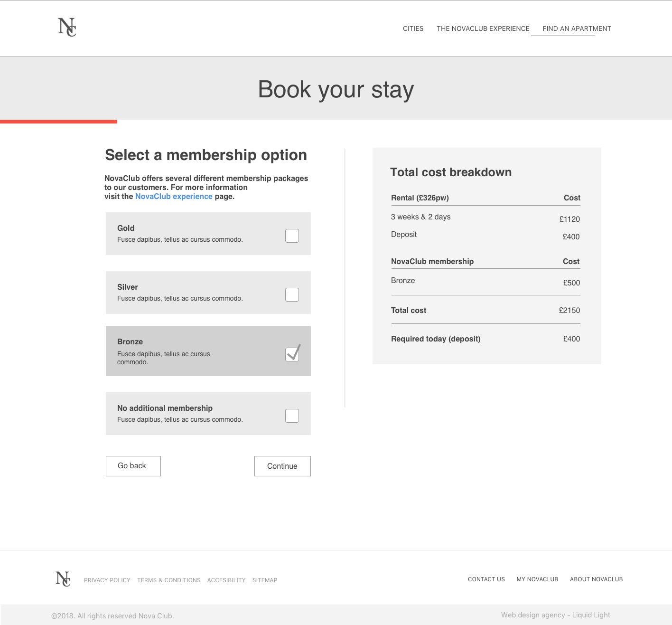Open My NovaClub footer link
The image size is (672, 625).
537,579
